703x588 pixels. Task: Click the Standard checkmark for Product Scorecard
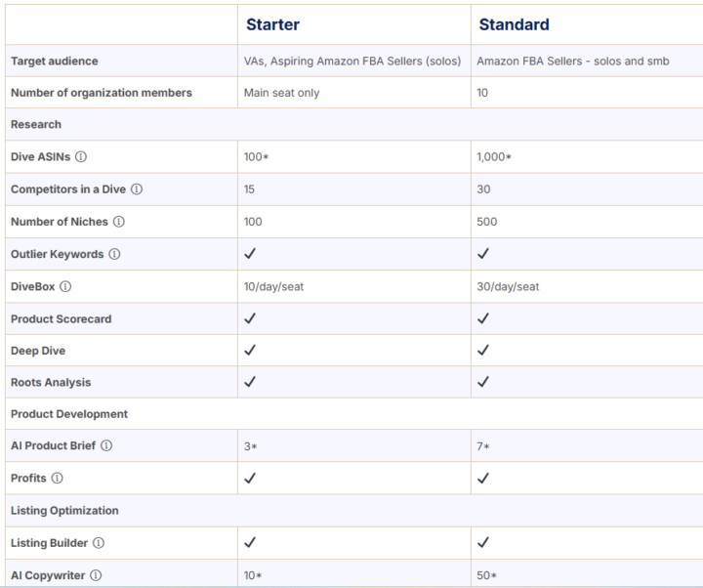[483, 318]
